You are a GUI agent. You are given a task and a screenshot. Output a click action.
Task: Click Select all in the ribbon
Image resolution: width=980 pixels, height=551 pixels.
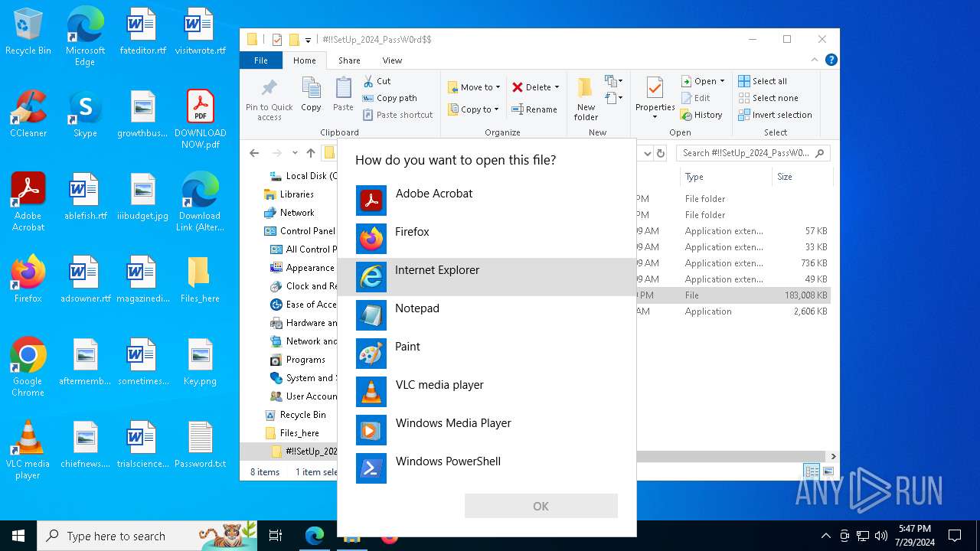pos(763,81)
